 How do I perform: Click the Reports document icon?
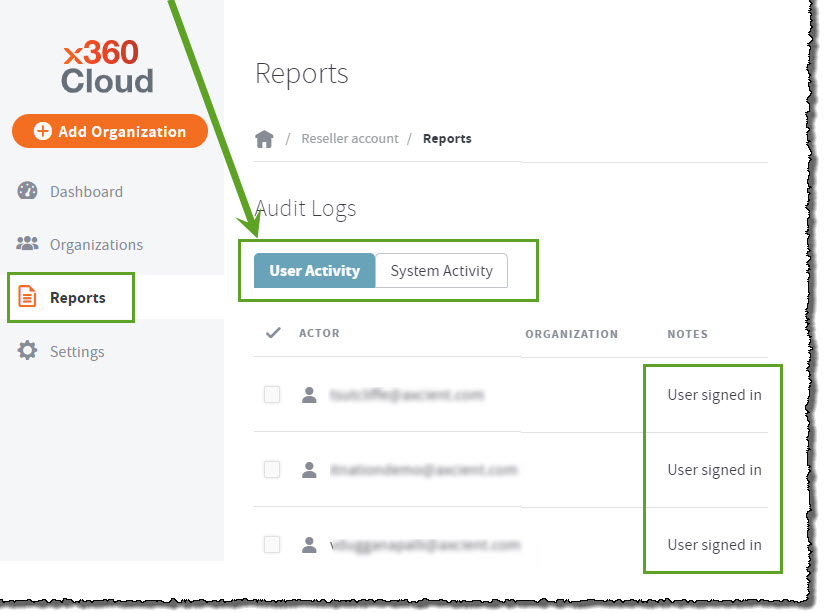pyautogui.click(x=27, y=297)
